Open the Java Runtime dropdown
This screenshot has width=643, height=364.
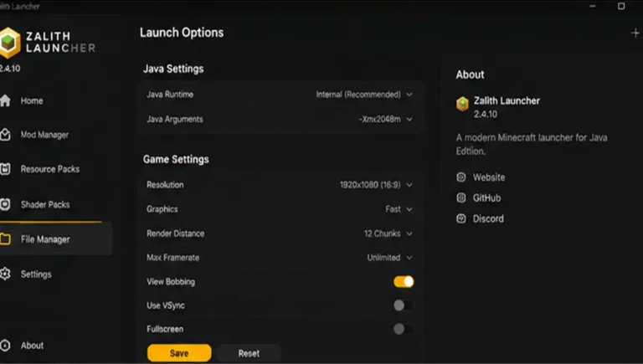tap(363, 95)
